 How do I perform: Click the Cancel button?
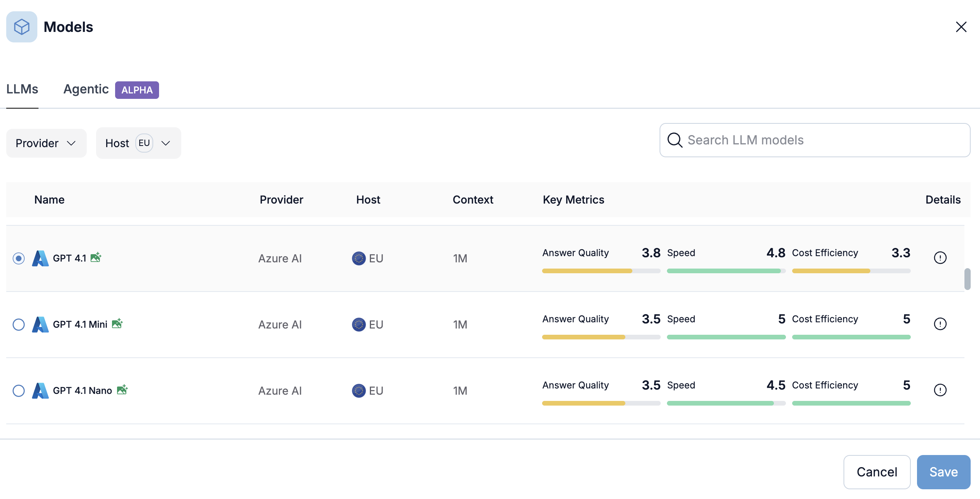(877, 472)
